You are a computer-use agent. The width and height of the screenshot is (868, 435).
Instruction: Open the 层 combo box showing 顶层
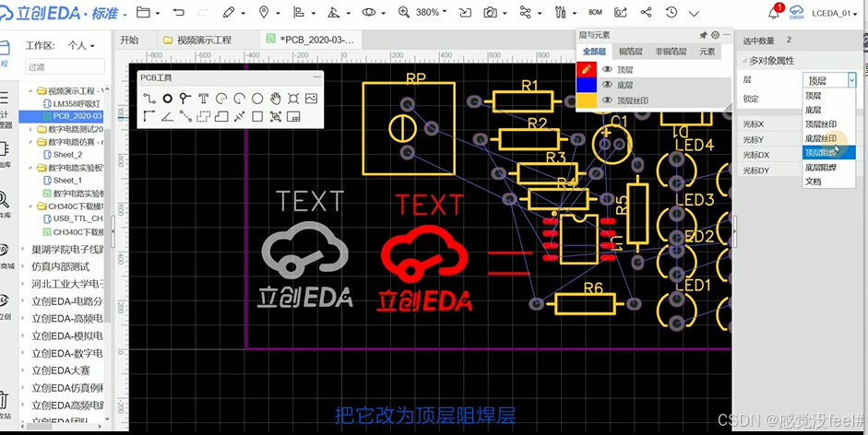click(x=829, y=81)
